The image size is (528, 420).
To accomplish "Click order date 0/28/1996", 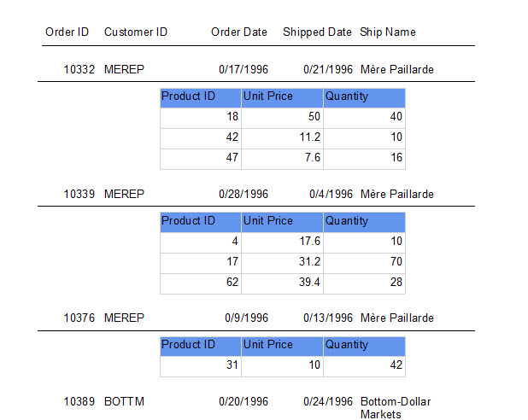I will (x=243, y=194).
